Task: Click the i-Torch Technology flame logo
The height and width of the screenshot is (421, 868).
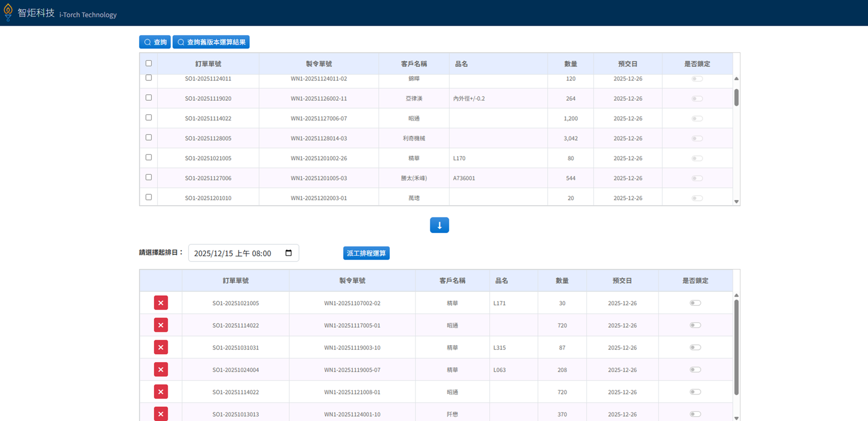Action: coord(8,12)
